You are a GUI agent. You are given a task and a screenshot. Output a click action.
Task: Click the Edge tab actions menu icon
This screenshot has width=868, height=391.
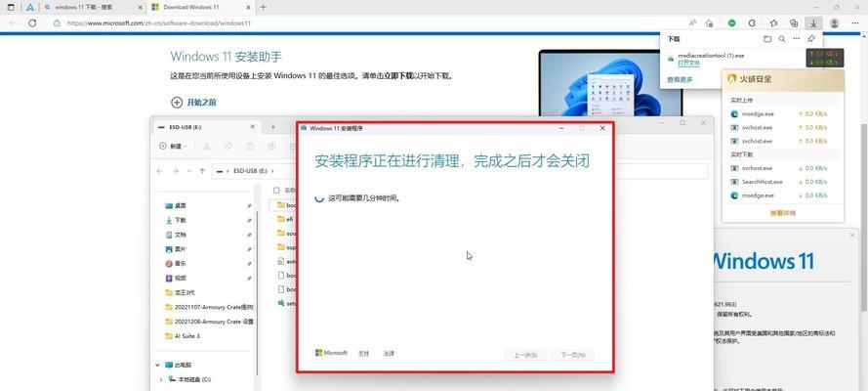click(x=11, y=7)
